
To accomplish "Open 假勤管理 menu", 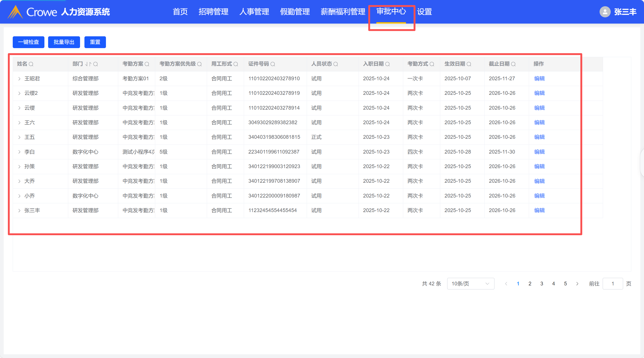I will tap(295, 12).
